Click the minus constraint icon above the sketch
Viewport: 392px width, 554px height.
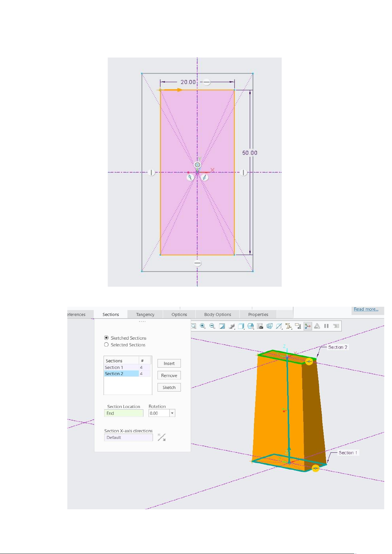click(x=207, y=82)
